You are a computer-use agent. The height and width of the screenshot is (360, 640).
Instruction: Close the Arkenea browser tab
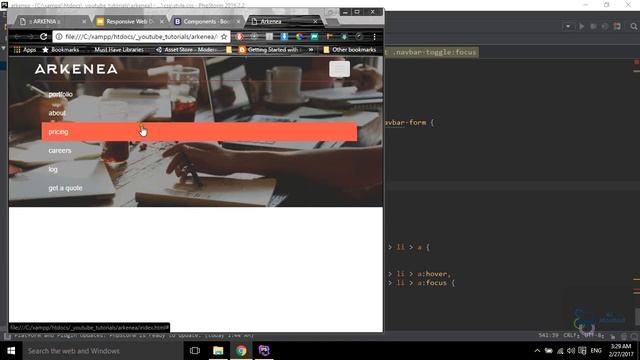[x=315, y=21]
